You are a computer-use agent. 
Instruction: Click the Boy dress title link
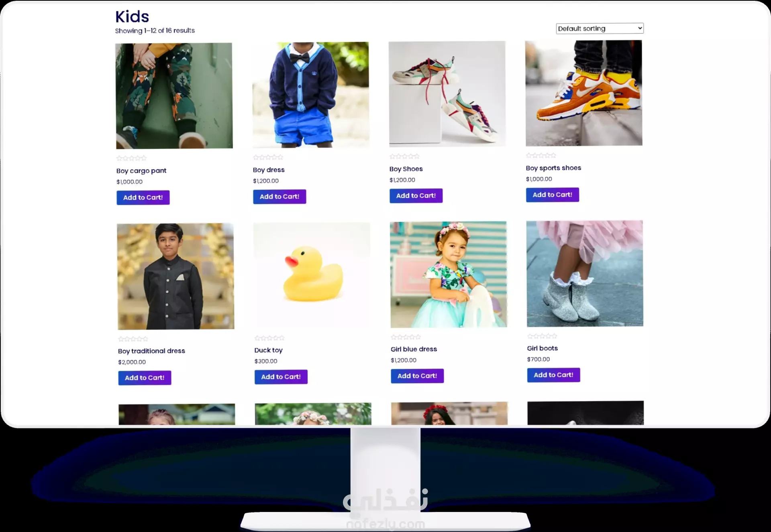[269, 170]
